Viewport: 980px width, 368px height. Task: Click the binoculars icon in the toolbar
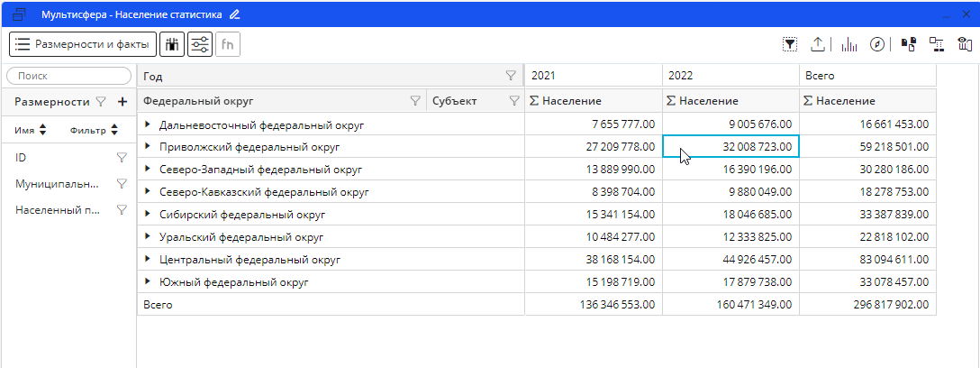172,44
